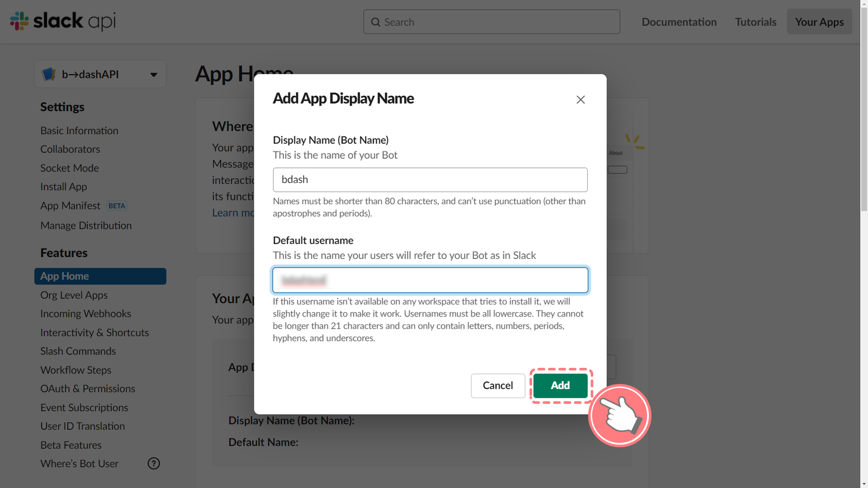Viewport: 868px width, 488px height.
Task: Click the green Add button
Action: [x=560, y=386]
